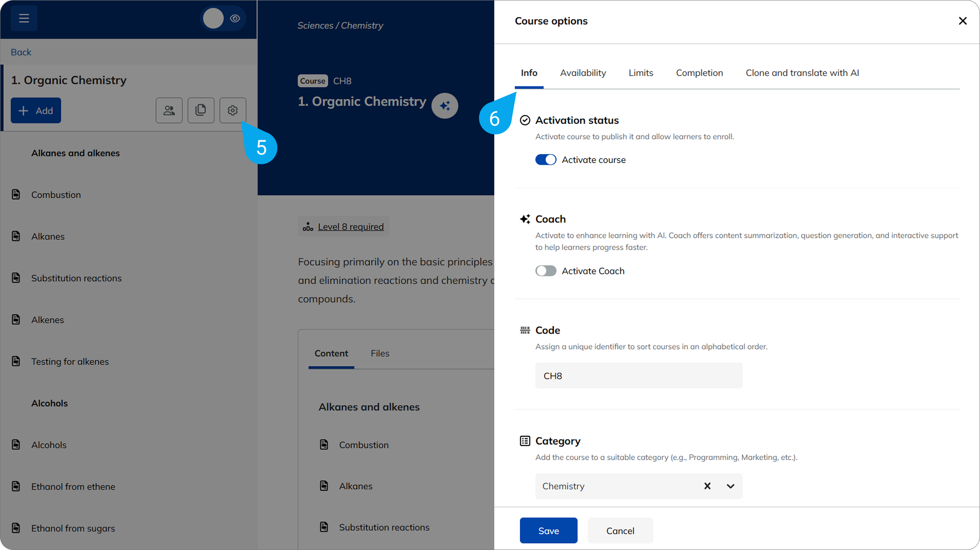Click the Chemistry category combo box

(x=639, y=486)
